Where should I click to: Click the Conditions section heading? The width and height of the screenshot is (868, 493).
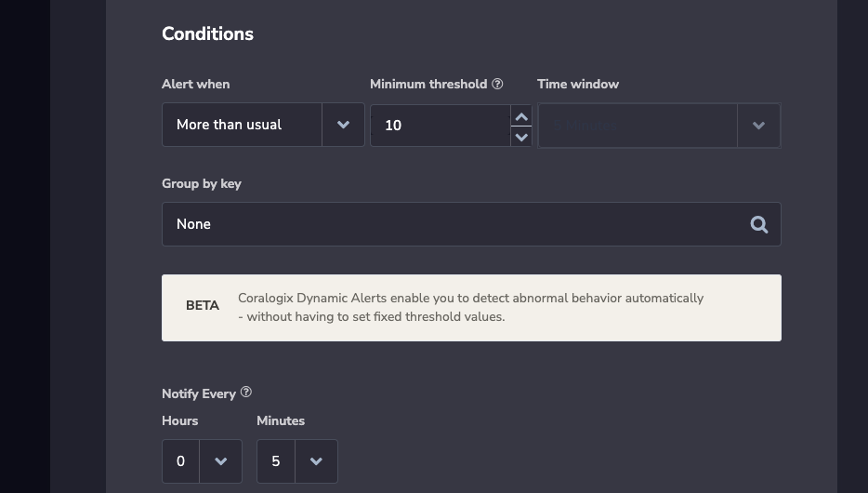pyautogui.click(x=207, y=33)
